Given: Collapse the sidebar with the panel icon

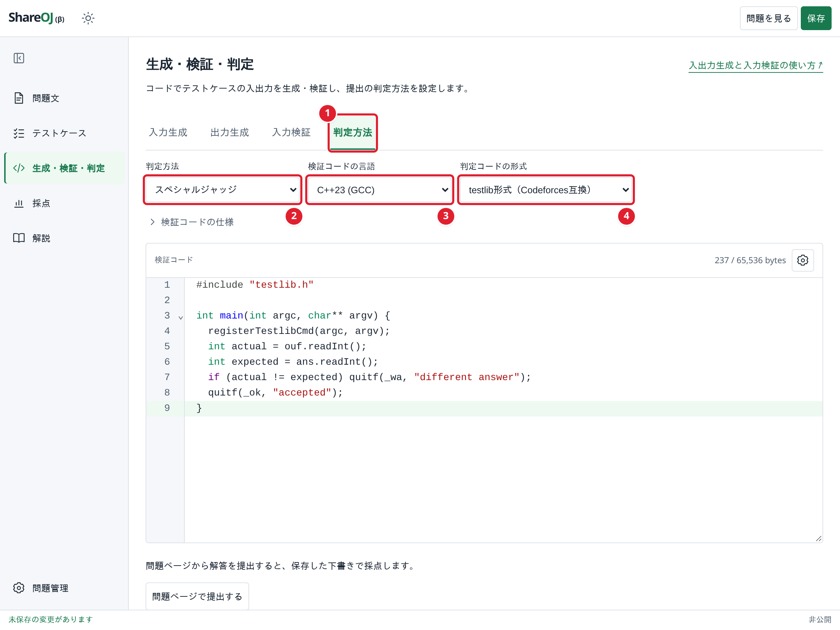Looking at the screenshot, I should pyautogui.click(x=19, y=58).
